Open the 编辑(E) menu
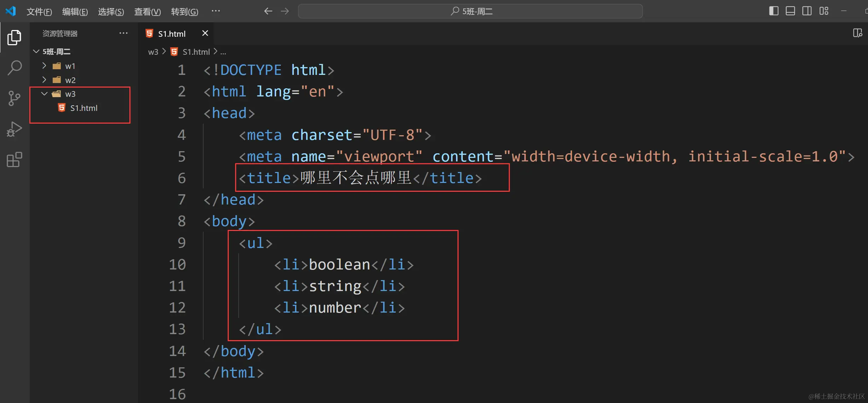This screenshot has height=403, width=868. (75, 12)
